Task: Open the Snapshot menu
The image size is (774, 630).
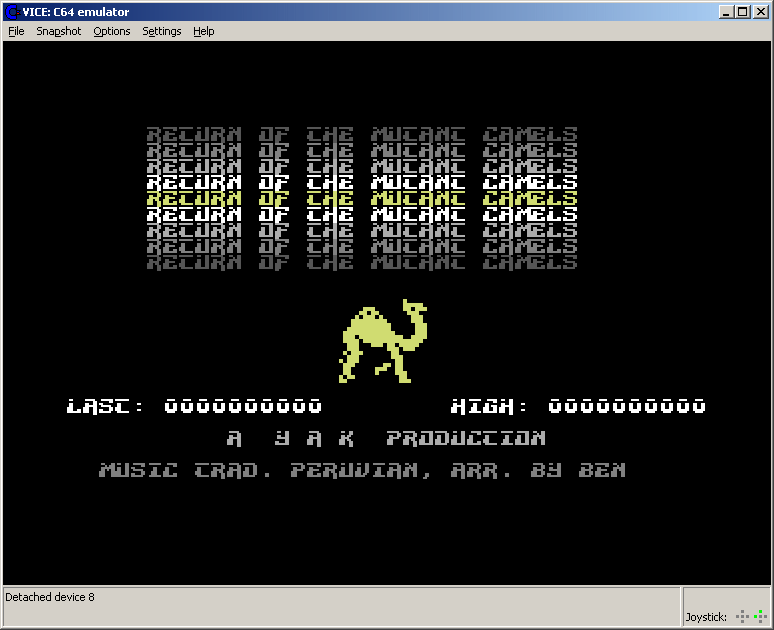Action: [x=58, y=31]
